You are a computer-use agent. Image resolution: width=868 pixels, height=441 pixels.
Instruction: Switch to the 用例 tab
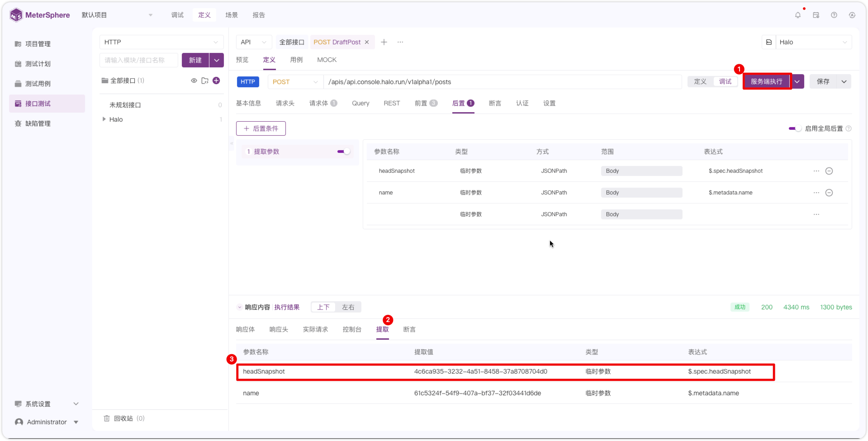(x=296, y=60)
